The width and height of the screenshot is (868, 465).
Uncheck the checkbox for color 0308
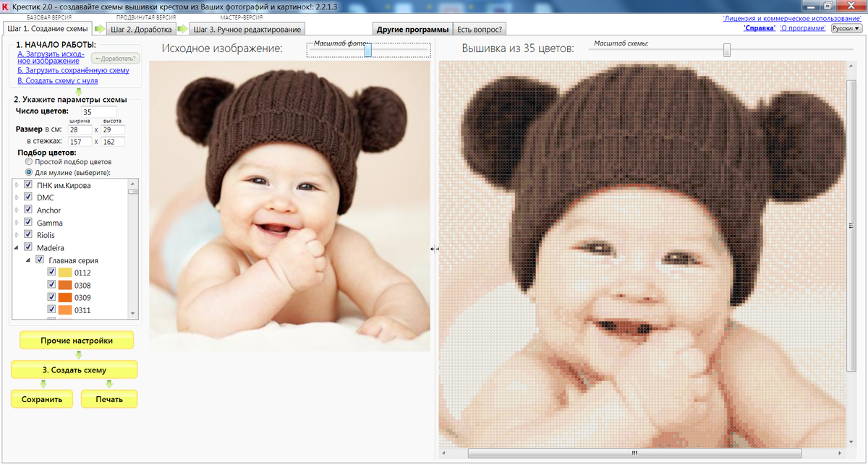coord(51,285)
